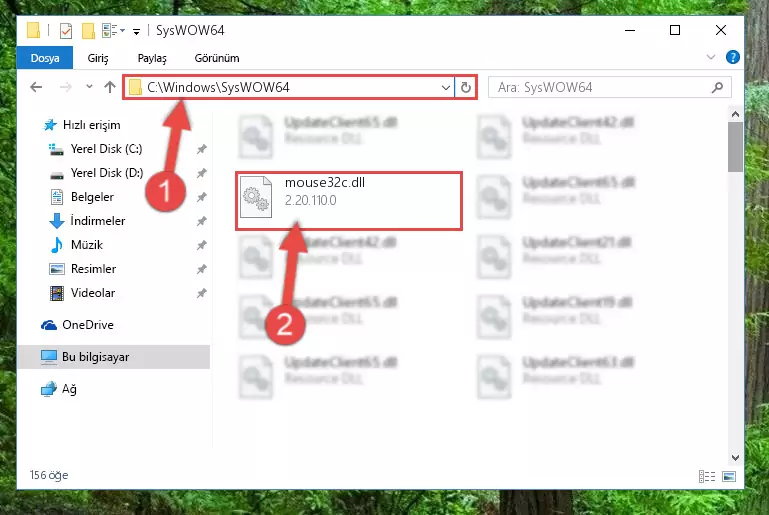769x515 pixels.
Task: Click the magnifier search icon
Action: (x=718, y=87)
